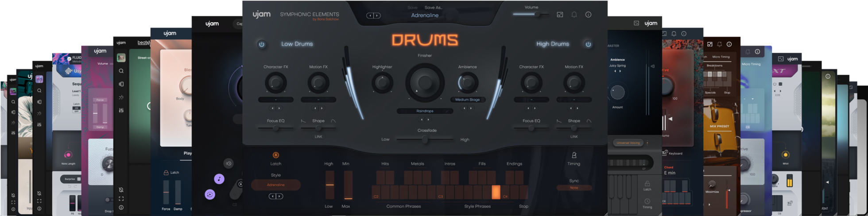
Task: Adjust the High/Low velocity slider
Action: click(x=329, y=185)
